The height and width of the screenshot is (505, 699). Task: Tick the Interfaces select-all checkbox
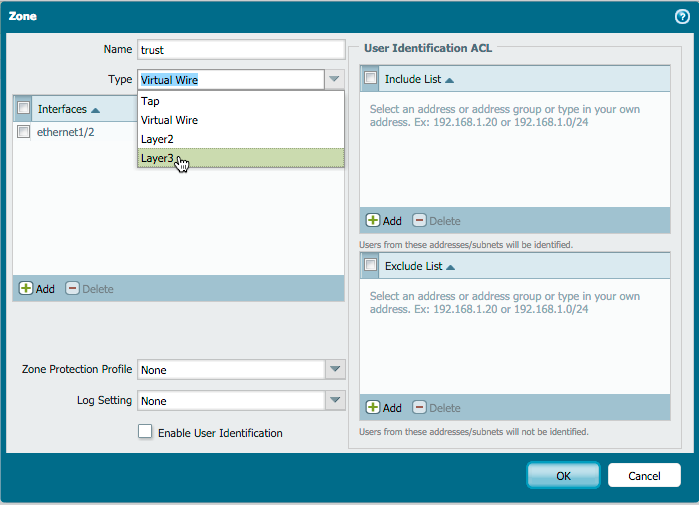[x=23, y=108]
